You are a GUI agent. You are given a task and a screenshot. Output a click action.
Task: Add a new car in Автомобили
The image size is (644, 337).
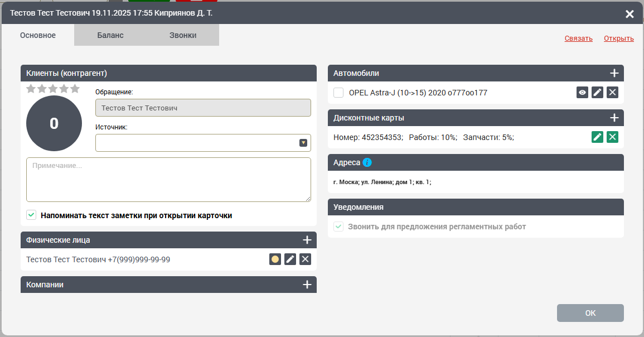point(614,73)
